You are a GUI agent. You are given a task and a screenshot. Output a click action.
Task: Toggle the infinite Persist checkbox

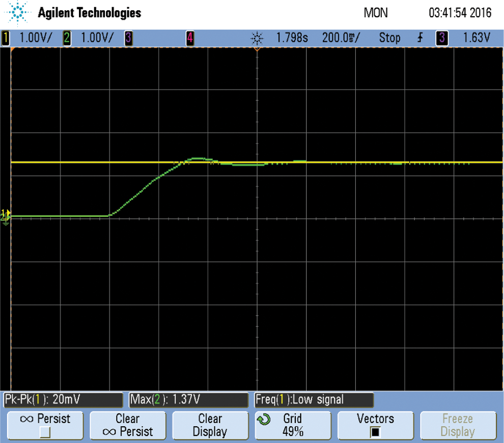[45, 432]
